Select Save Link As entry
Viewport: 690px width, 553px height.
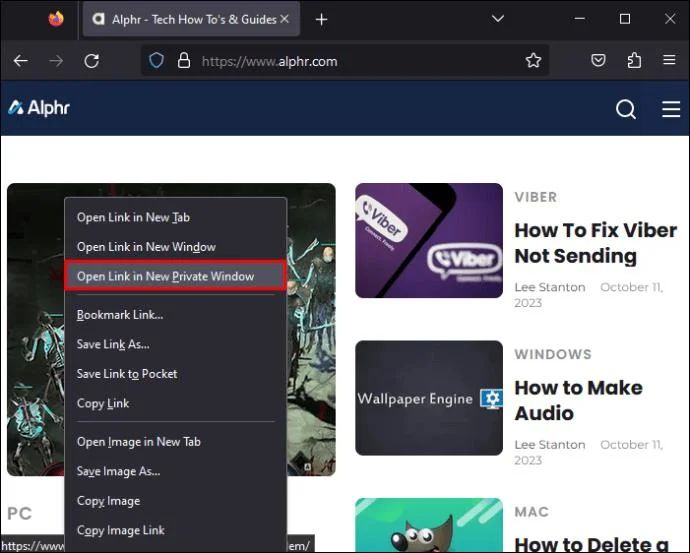pos(176,344)
